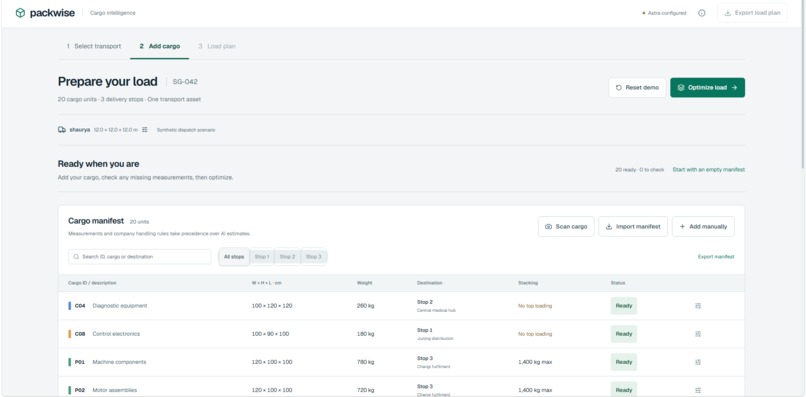Viewport: 806px width, 397px height.
Task: Click C04 dimensions 100 × 120 × 120
Action: (272, 306)
